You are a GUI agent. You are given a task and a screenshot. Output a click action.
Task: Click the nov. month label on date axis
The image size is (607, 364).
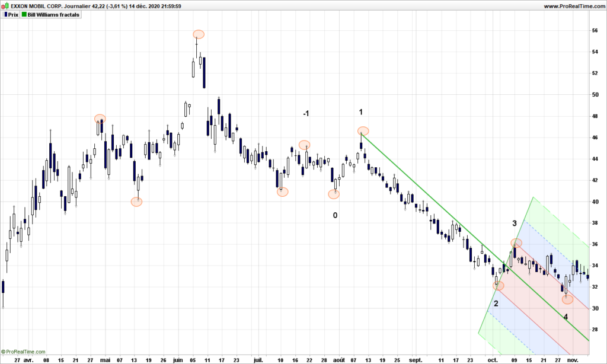[x=573, y=360]
